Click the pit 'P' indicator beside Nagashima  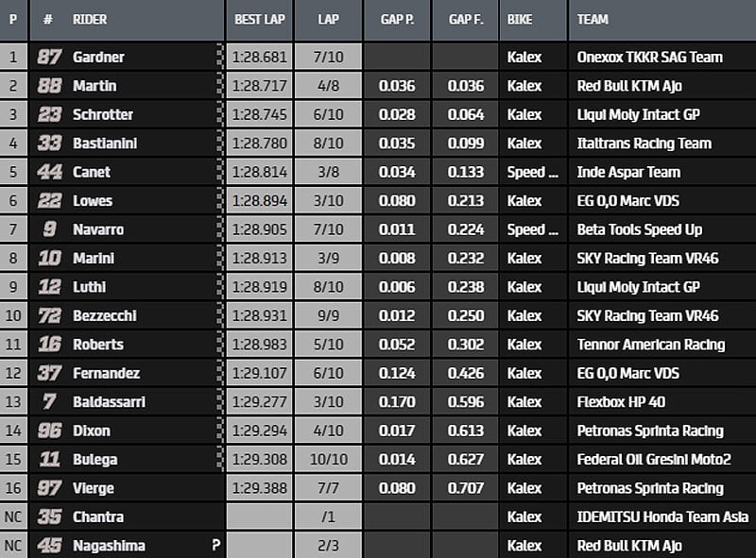coord(215,546)
